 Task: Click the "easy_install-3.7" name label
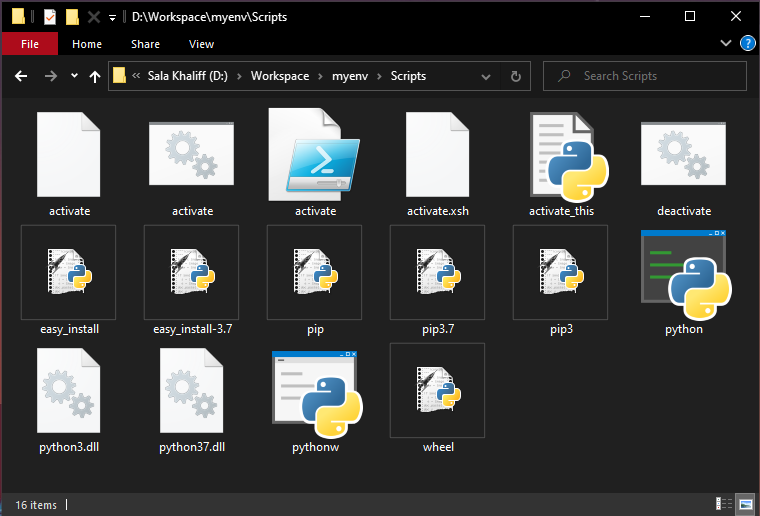tap(192, 329)
